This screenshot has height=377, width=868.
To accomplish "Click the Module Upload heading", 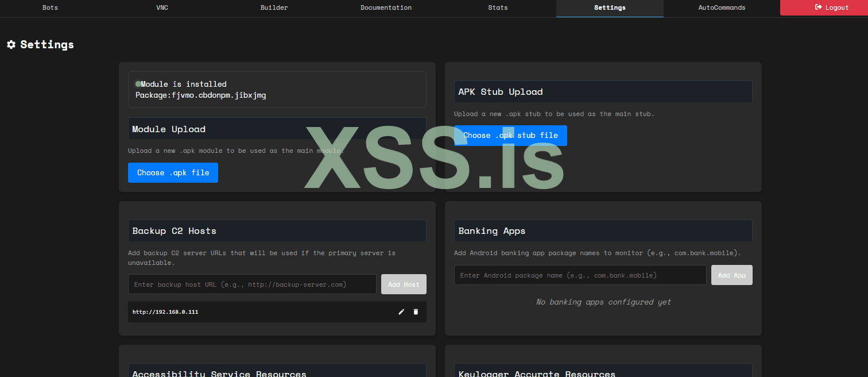I will click(169, 129).
